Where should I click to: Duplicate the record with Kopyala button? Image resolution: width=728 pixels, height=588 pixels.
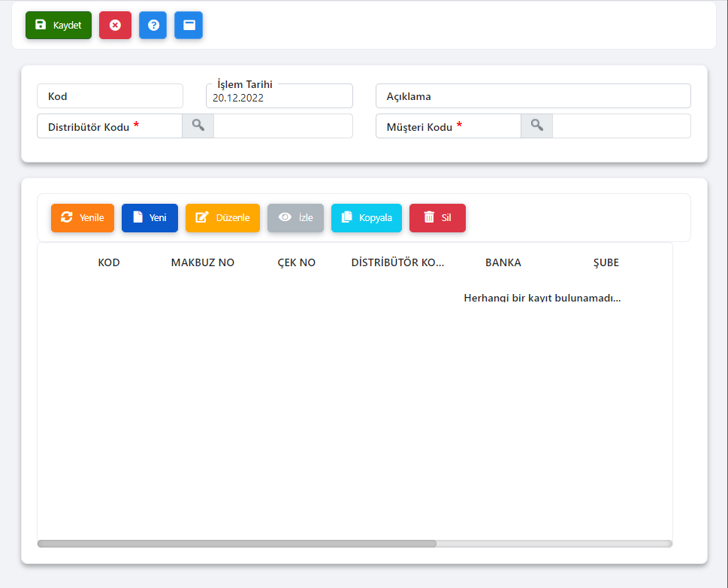(x=367, y=217)
